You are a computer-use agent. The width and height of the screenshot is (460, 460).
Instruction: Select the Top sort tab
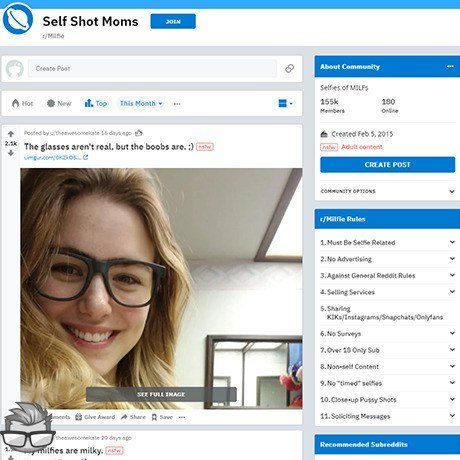point(96,104)
